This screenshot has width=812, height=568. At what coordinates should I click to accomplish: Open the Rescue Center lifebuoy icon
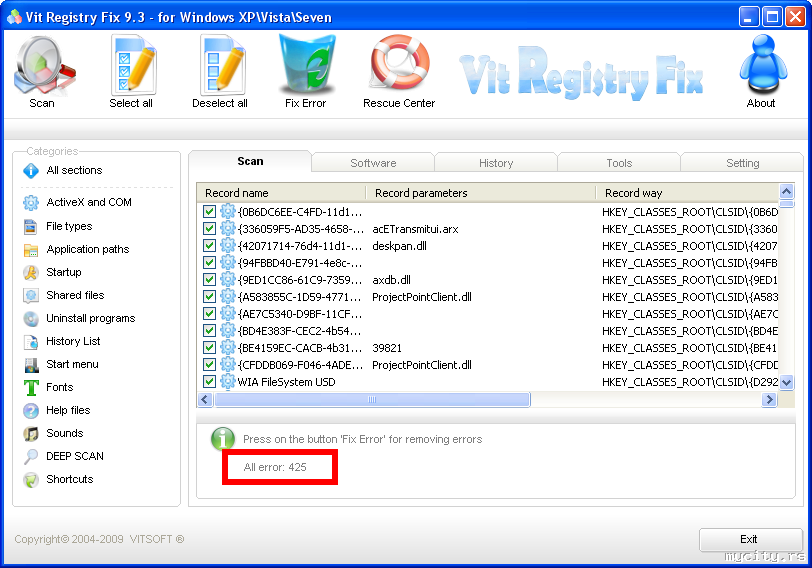(399, 62)
